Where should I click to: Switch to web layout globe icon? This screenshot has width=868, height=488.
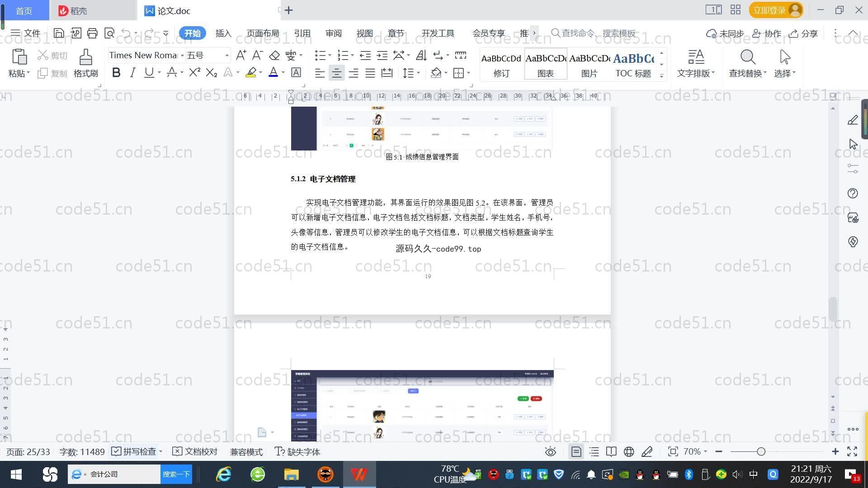(629, 451)
